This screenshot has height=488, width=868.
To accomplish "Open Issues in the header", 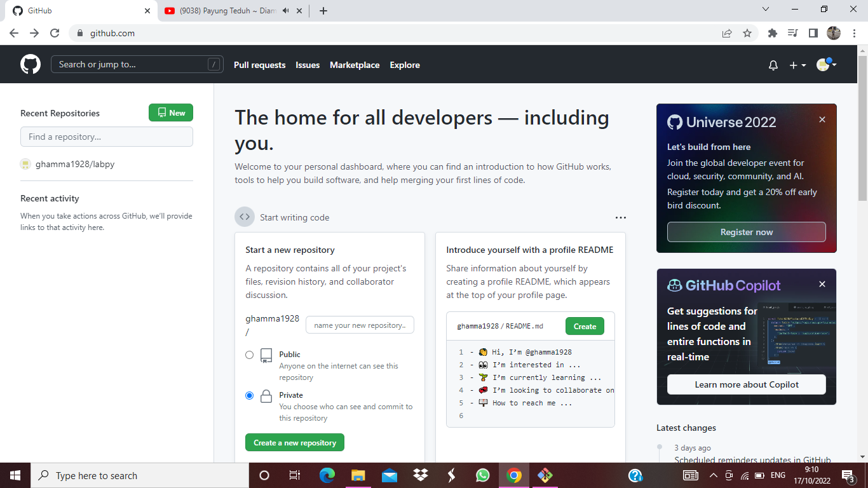I will pos(308,65).
